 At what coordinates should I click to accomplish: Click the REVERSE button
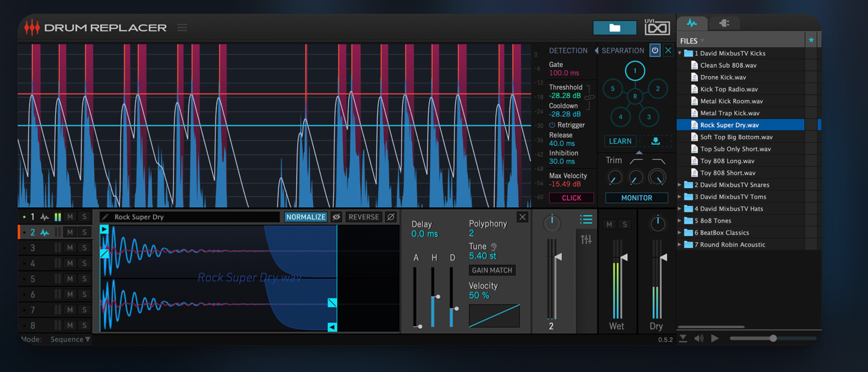click(363, 217)
